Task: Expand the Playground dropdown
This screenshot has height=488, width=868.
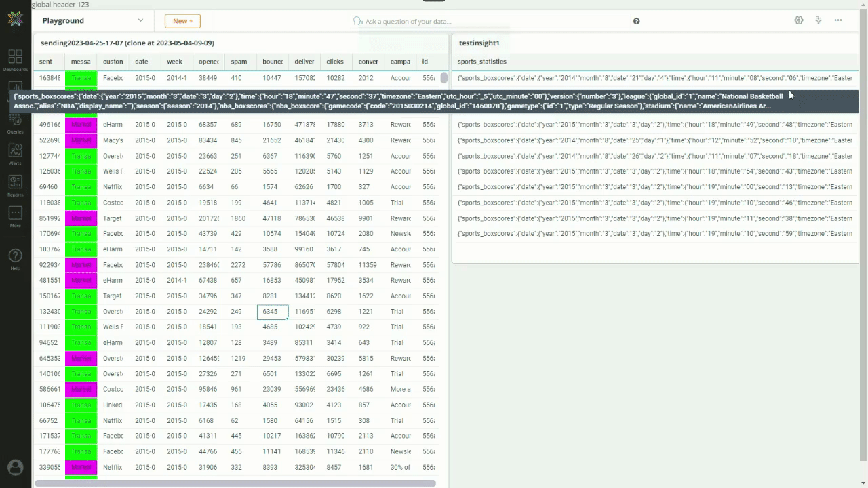Action: pos(140,20)
